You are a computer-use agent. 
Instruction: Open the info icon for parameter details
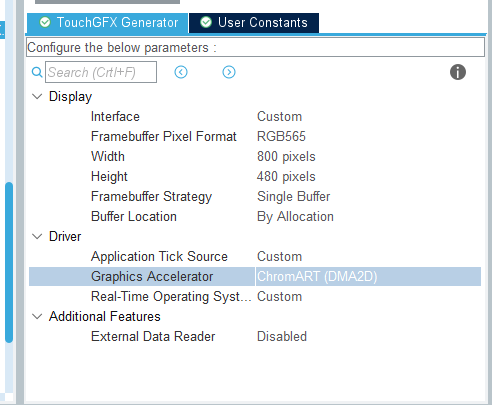pos(458,72)
